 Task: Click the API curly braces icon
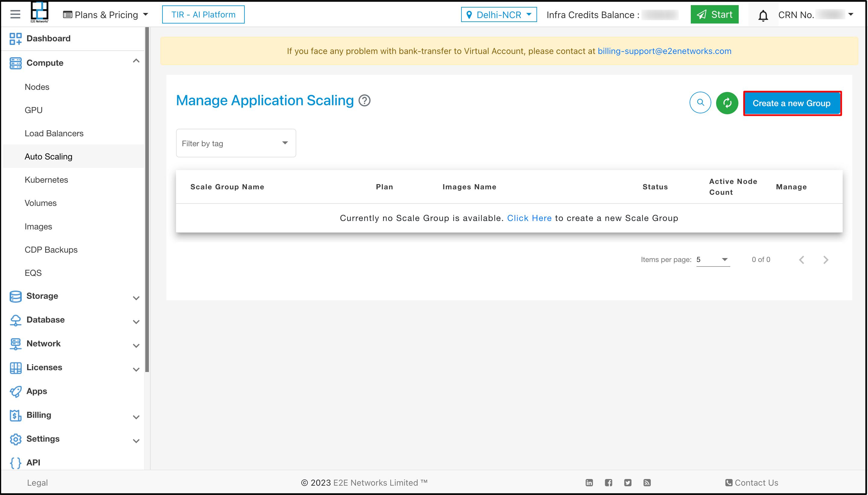pyautogui.click(x=16, y=463)
